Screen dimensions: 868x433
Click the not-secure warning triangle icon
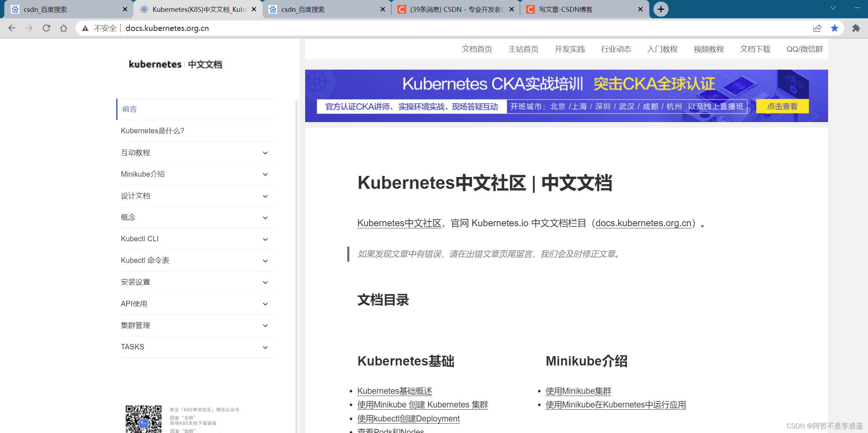point(85,28)
